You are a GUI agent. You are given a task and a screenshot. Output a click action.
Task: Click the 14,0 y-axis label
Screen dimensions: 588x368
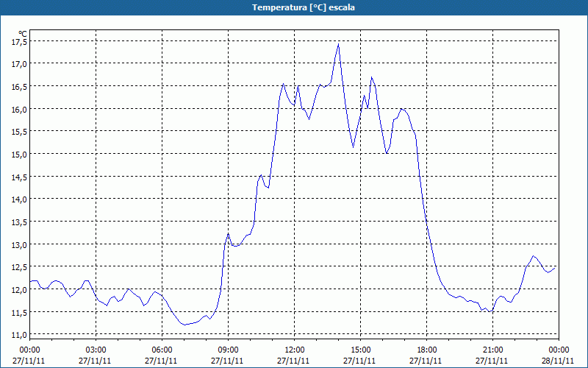point(20,199)
